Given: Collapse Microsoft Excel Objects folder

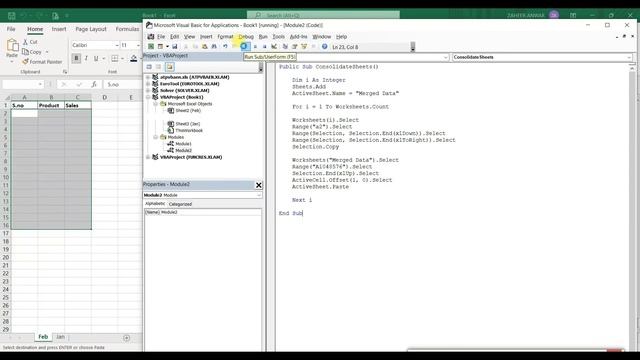Looking at the screenshot, I should [156, 104].
